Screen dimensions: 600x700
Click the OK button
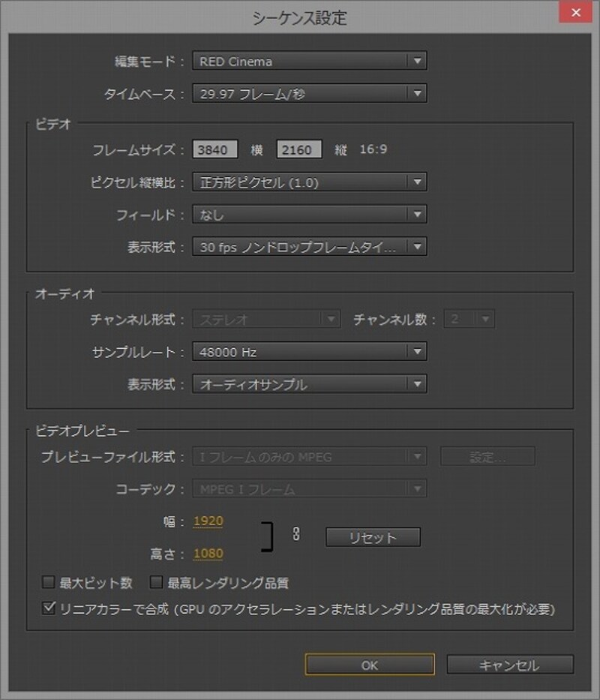click(x=369, y=665)
